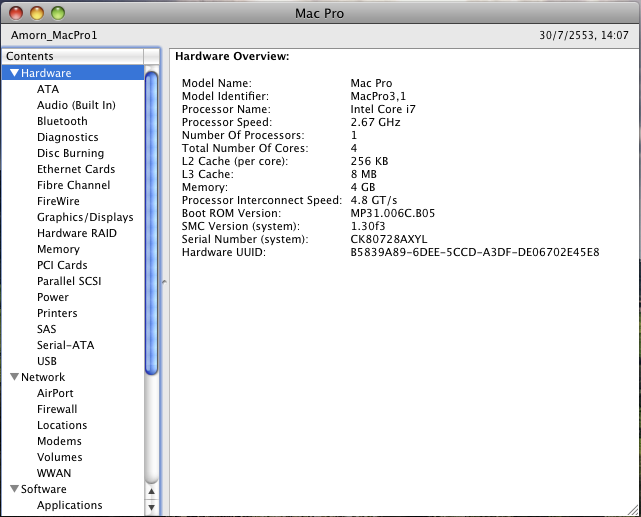Click the Amorn_MacPro1 computer name
This screenshot has width=641, height=517.
[54, 35]
